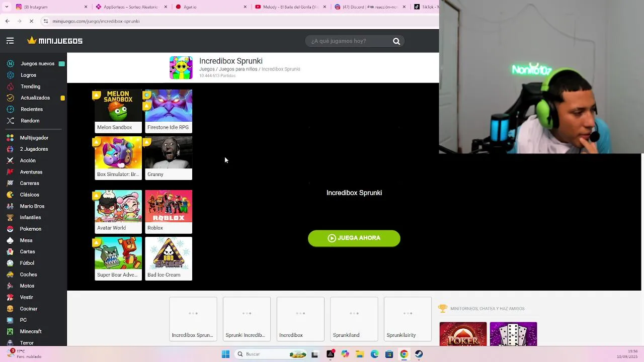Image resolution: width=644 pixels, height=362 pixels.
Task: Open the Sprunki Incredibox related game card
Action: coord(247,319)
